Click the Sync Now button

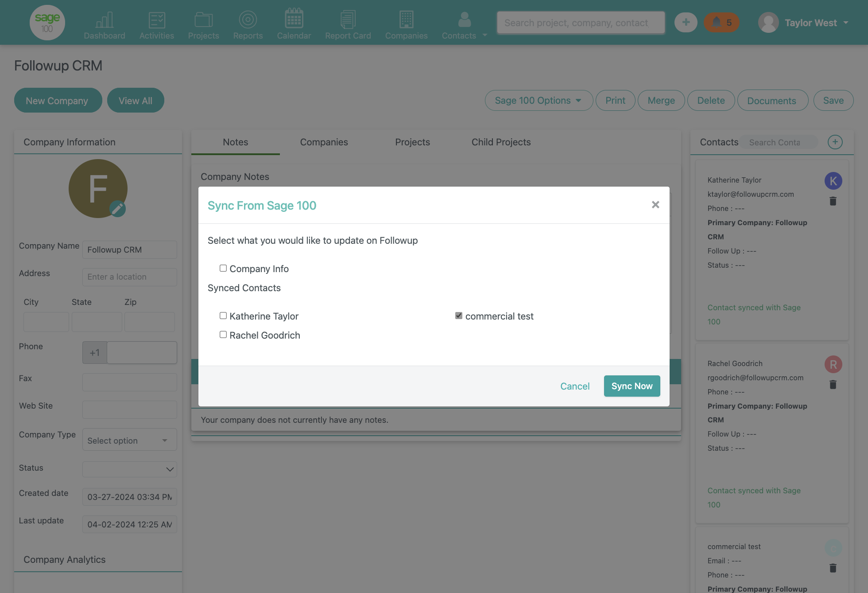coord(632,386)
